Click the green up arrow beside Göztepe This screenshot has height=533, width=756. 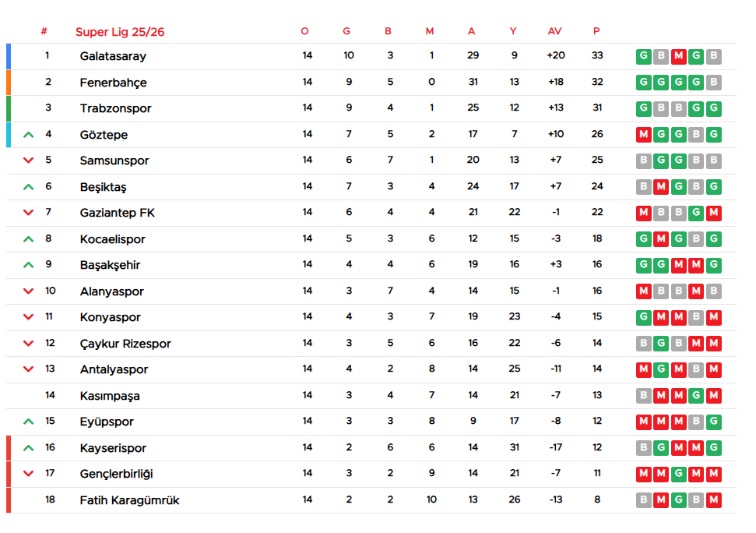(x=29, y=135)
